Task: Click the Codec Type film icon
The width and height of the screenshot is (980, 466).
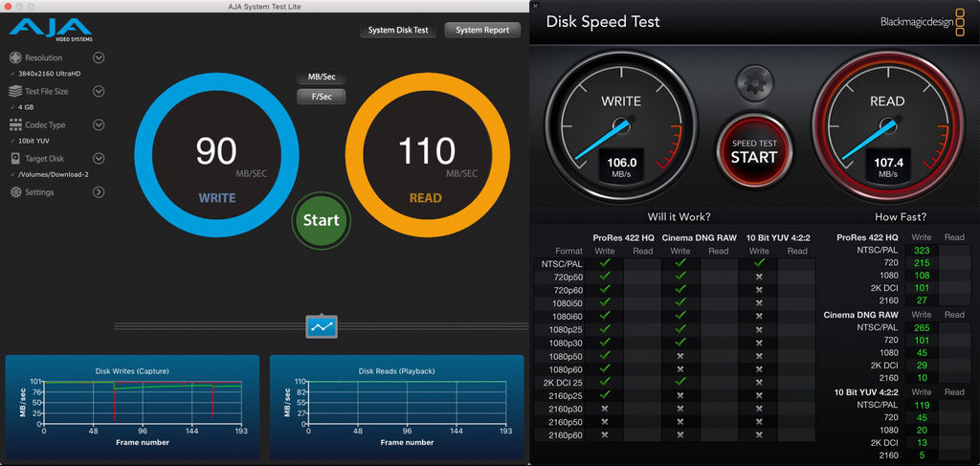Action: tap(15, 125)
